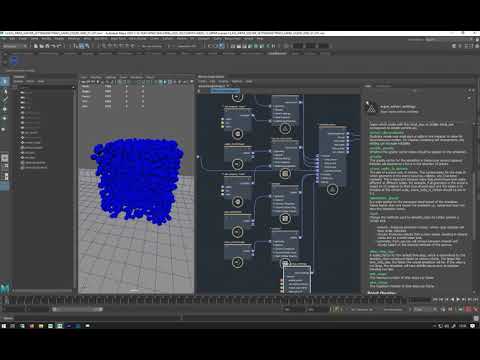Open the Lighting menu in viewport panel
Viewport: 480px width, 360px height.
[111, 77]
